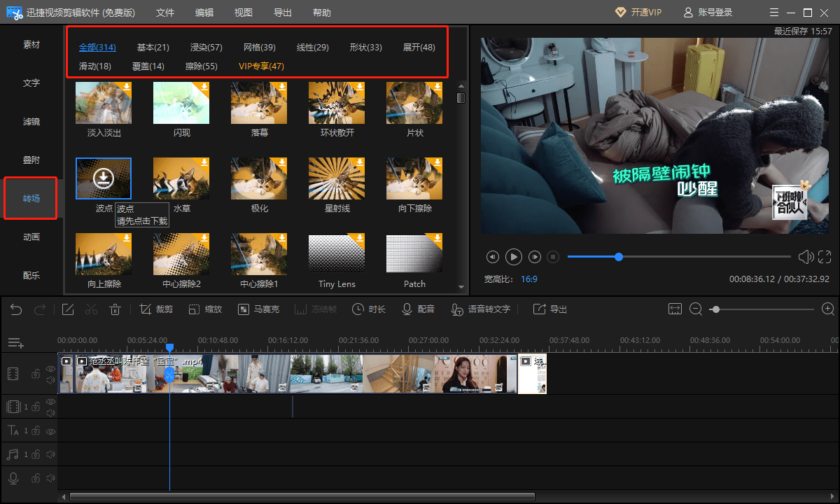
Task: Switch to the 滤镜 sidebar tab
Action: pyautogui.click(x=31, y=122)
